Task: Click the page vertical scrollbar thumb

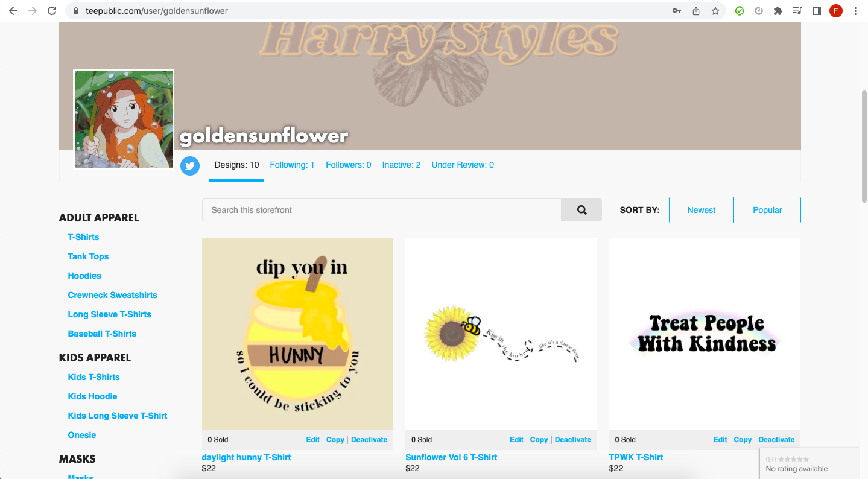Action: click(864, 146)
